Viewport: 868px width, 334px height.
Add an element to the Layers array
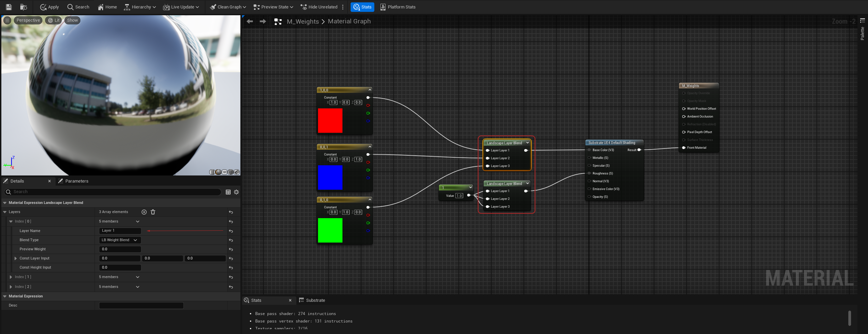click(x=144, y=212)
